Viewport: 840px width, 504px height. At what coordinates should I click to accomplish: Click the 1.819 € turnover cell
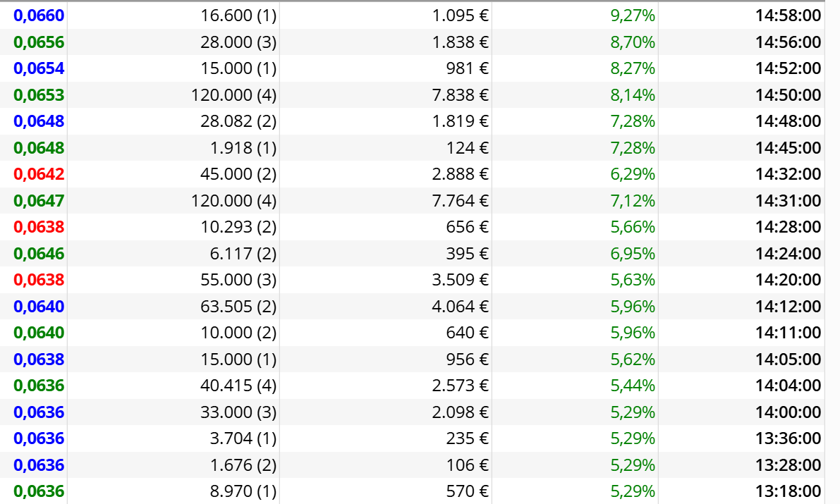pyautogui.click(x=460, y=121)
